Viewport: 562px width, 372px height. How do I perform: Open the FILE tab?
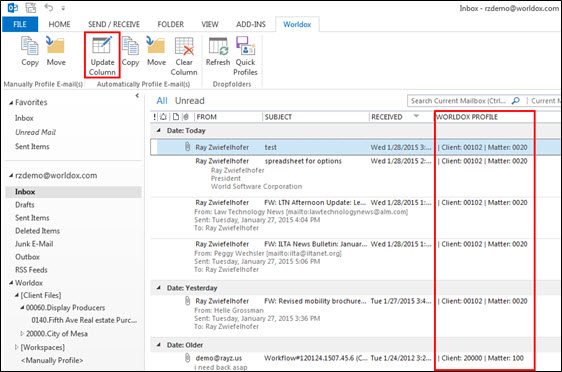click(x=20, y=24)
